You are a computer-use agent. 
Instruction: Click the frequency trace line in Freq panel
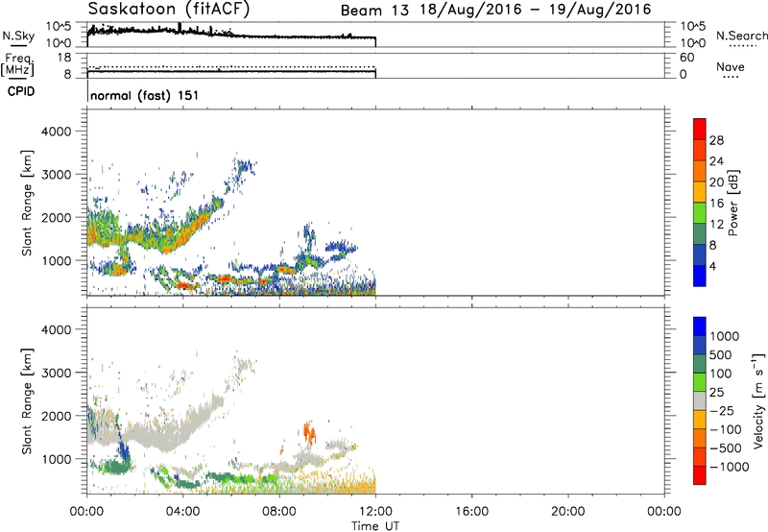[x=231, y=71]
